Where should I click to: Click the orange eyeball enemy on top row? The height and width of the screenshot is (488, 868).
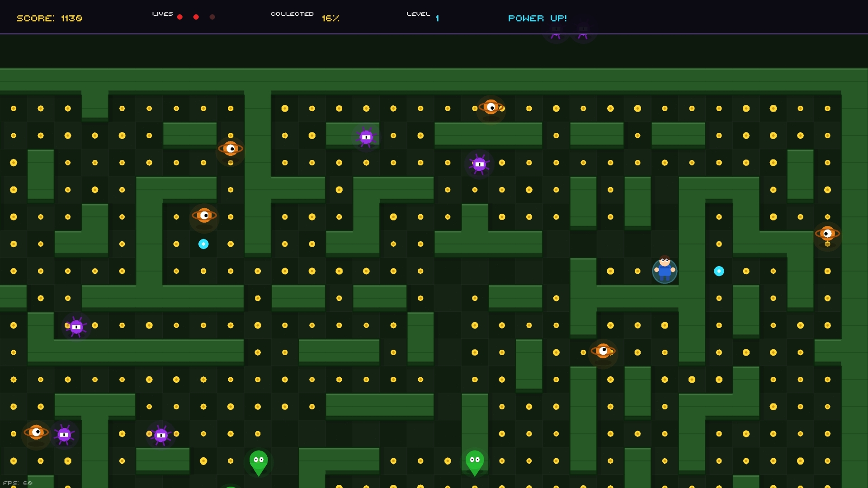491,108
